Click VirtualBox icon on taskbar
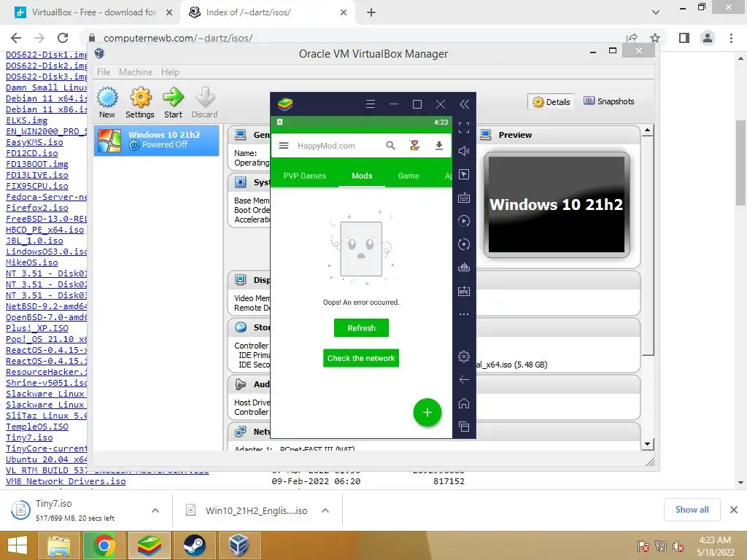The height and width of the screenshot is (560, 747). [x=239, y=545]
